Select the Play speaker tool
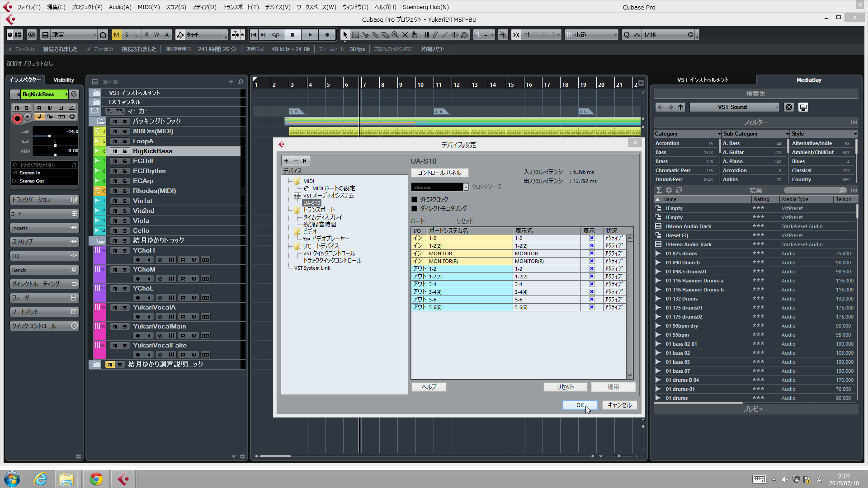The image size is (868, 488). tap(455, 35)
